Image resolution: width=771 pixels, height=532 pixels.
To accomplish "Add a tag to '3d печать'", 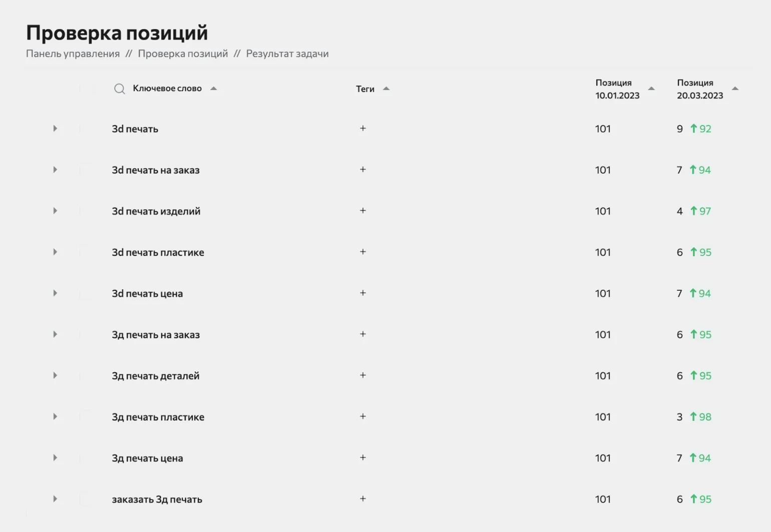I will coord(363,128).
